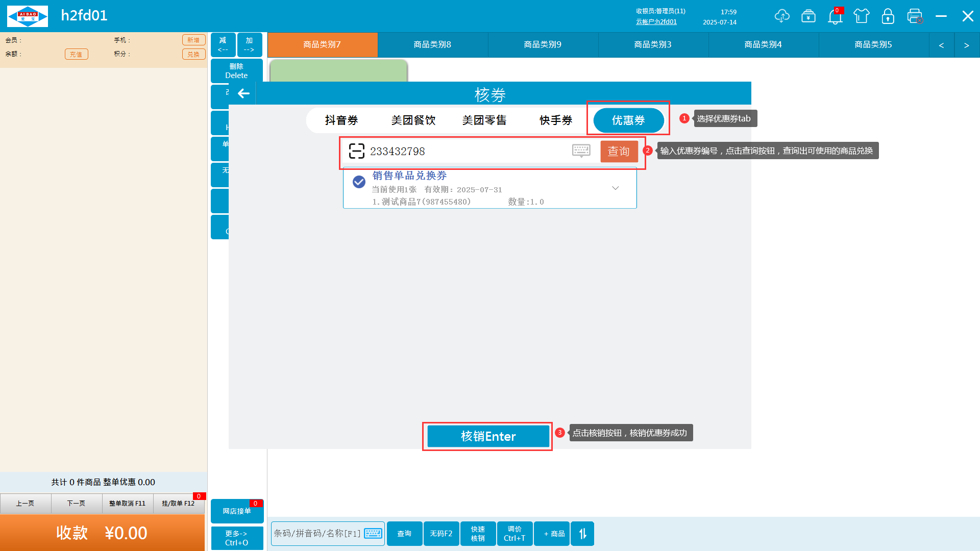
Task: Expand the 销售单品兑换券 coupon details chevron
Action: (x=615, y=188)
